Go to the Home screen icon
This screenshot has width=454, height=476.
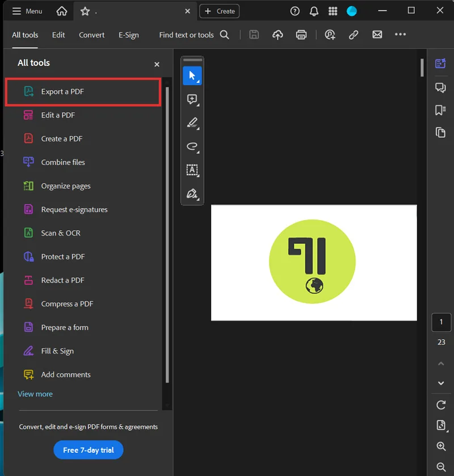[62, 11]
